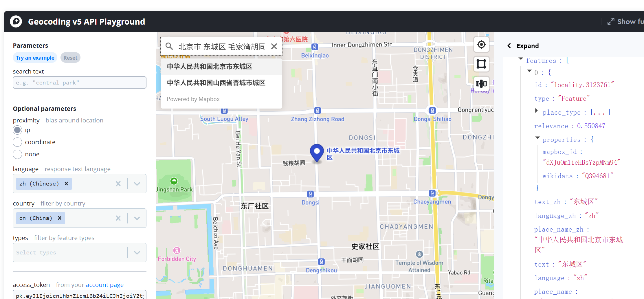Screen dimensions: 644x299
Task: Choose suggestion 中华人民共和国北京市东城区
Action: [221, 67]
